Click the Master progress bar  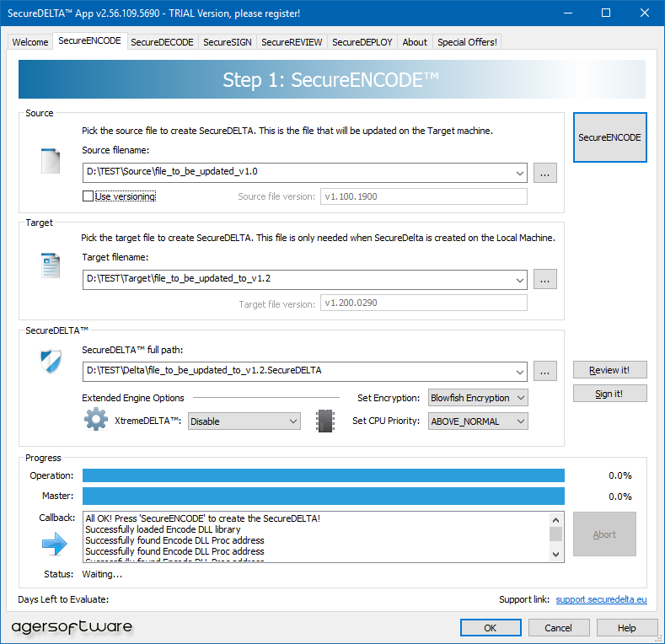(x=324, y=496)
